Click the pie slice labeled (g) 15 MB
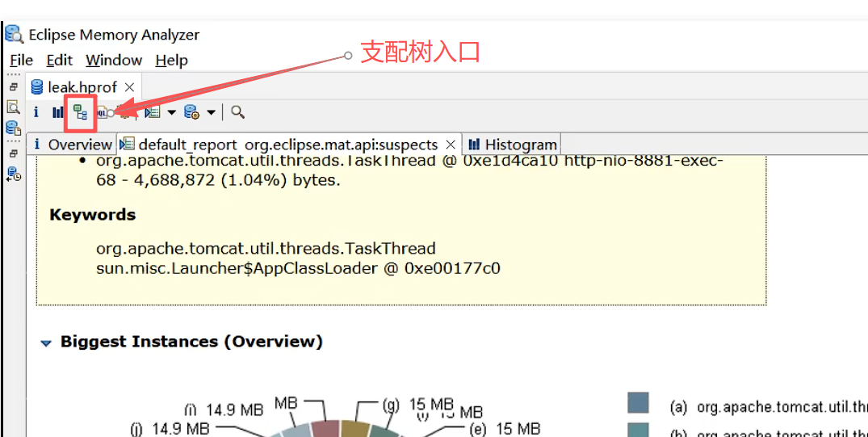 [355, 430]
